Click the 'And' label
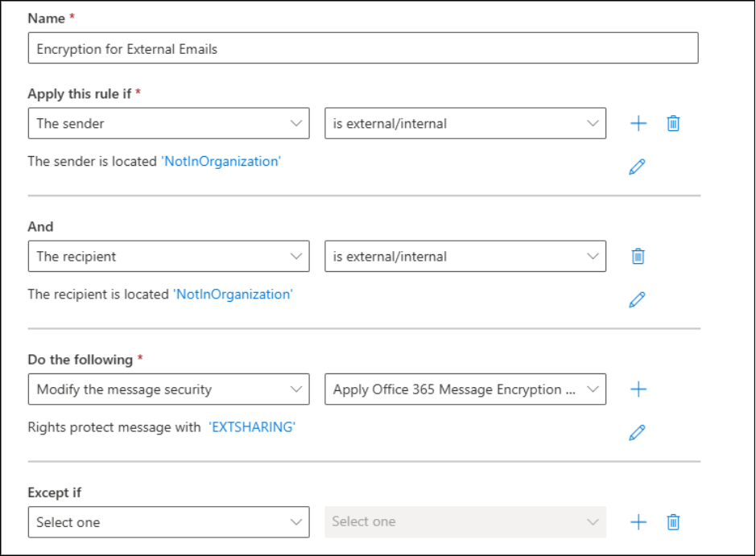This screenshot has width=756, height=556. click(x=40, y=226)
